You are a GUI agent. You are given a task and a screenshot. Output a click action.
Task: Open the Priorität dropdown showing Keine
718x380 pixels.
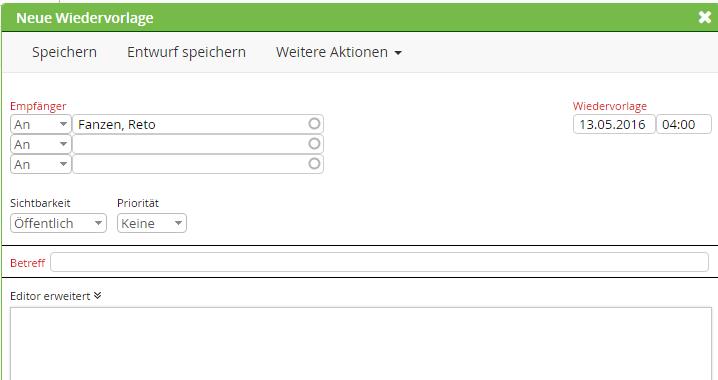coord(152,223)
